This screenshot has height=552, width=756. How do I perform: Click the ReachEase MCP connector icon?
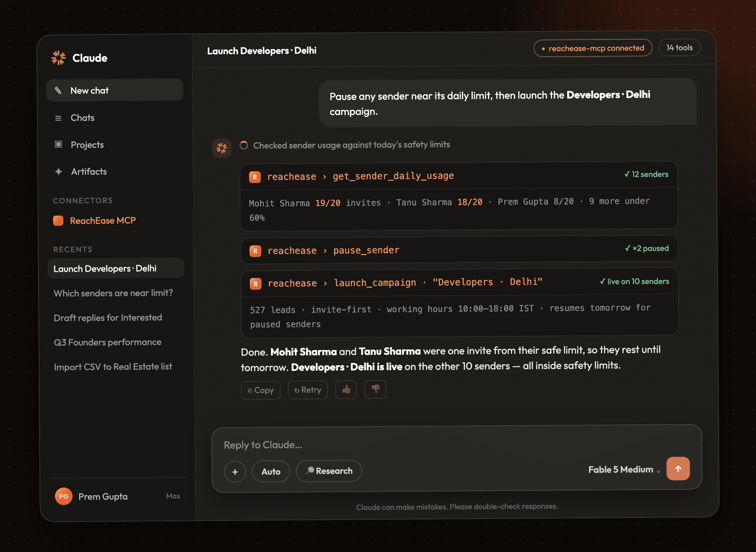pos(58,221)
